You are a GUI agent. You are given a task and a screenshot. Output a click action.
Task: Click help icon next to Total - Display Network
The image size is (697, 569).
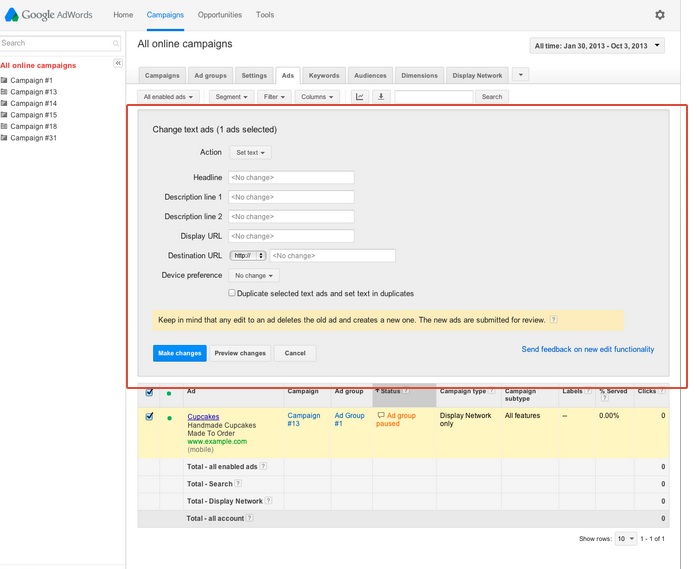pyautogui.click(x=268, y=501)
